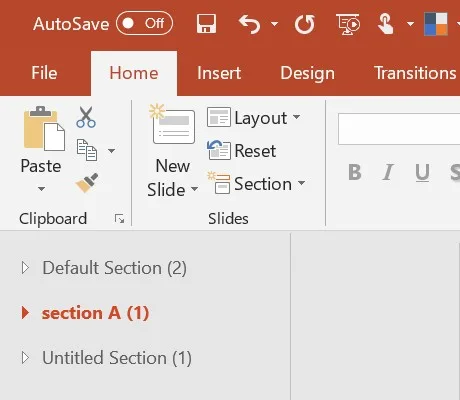
Task: Click the Section icon
Action: click(219, 183)
